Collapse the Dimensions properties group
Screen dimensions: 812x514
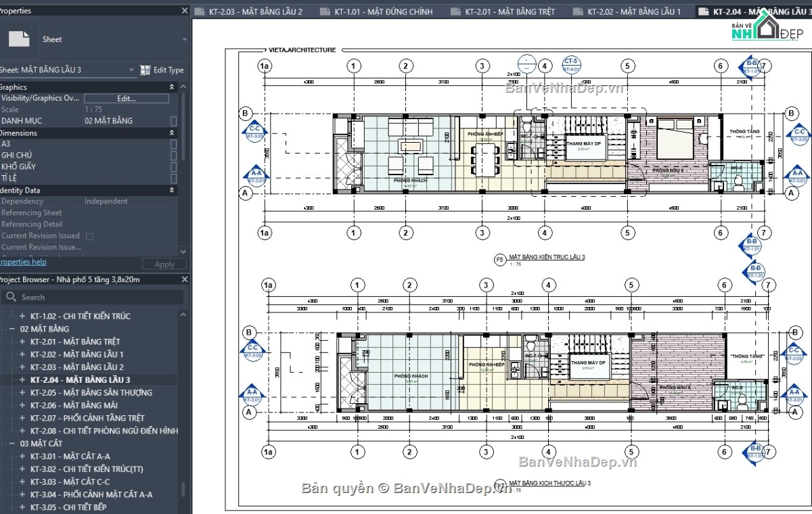click(172, 133)
